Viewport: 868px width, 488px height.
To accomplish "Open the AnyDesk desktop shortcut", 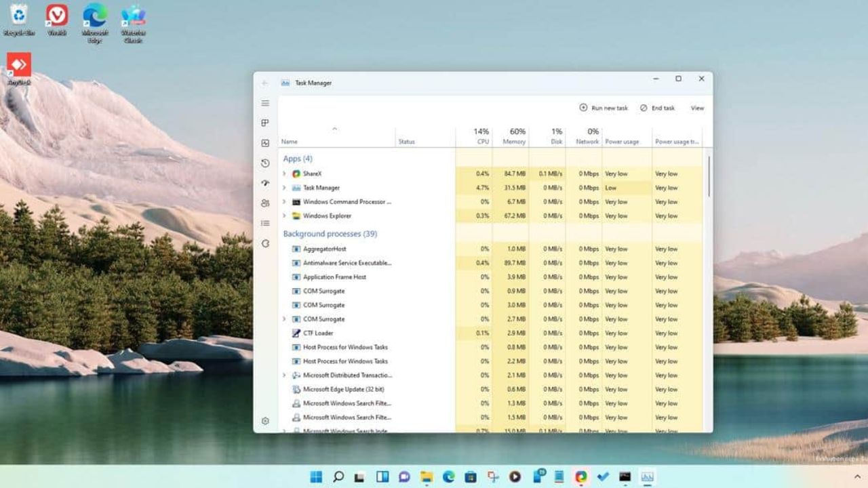I will (x=19, y=68).
